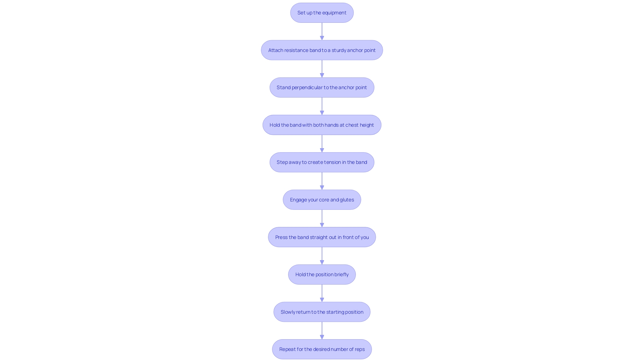
Task: Click the 'Hold the band' process node
Action: (x=322, y=125)
